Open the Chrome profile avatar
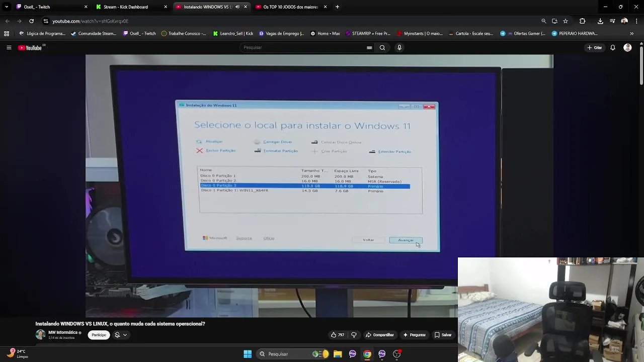644x362 pixels. (624, 21)
